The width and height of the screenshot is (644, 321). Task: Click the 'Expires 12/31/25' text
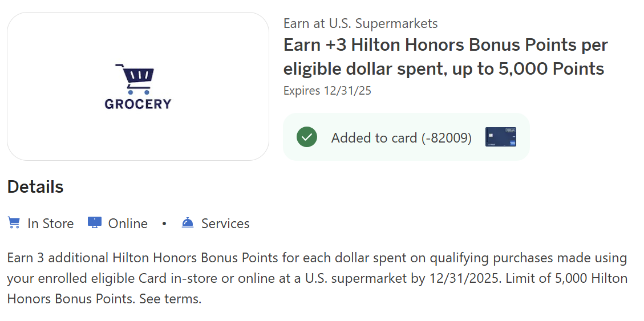(x=327, y=91)
